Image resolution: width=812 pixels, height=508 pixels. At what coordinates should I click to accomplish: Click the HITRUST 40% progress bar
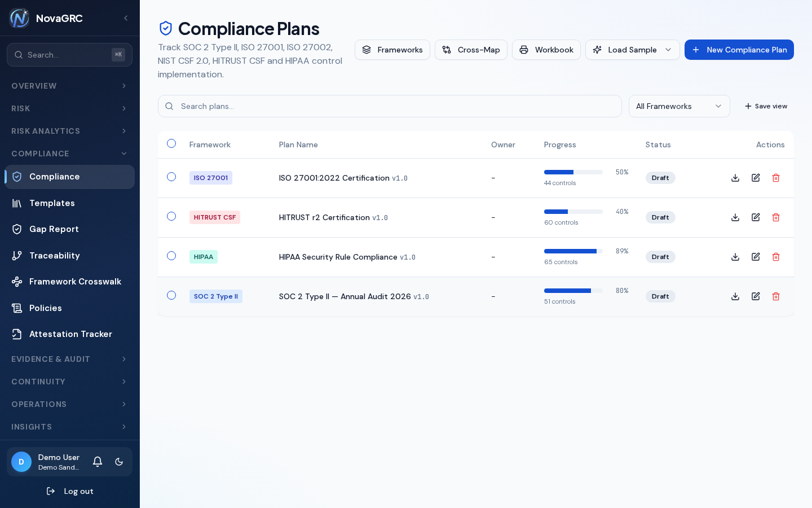pyautogui.click(x=573, y=212)
